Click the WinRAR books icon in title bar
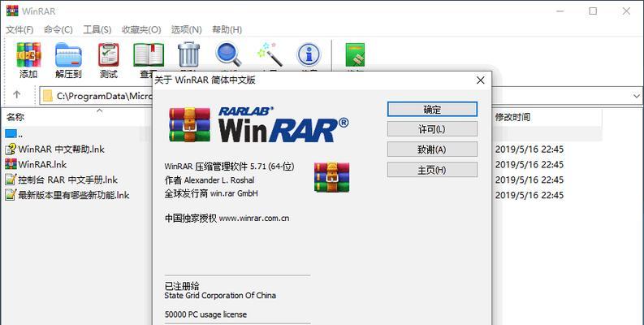644x325 pixels. click(12, 11)
